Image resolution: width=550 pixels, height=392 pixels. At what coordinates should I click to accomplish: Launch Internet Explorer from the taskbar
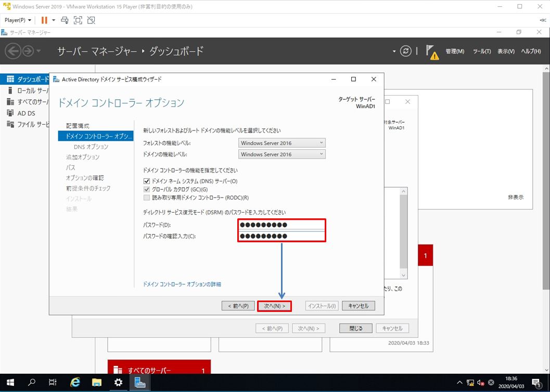click(75, 383)
